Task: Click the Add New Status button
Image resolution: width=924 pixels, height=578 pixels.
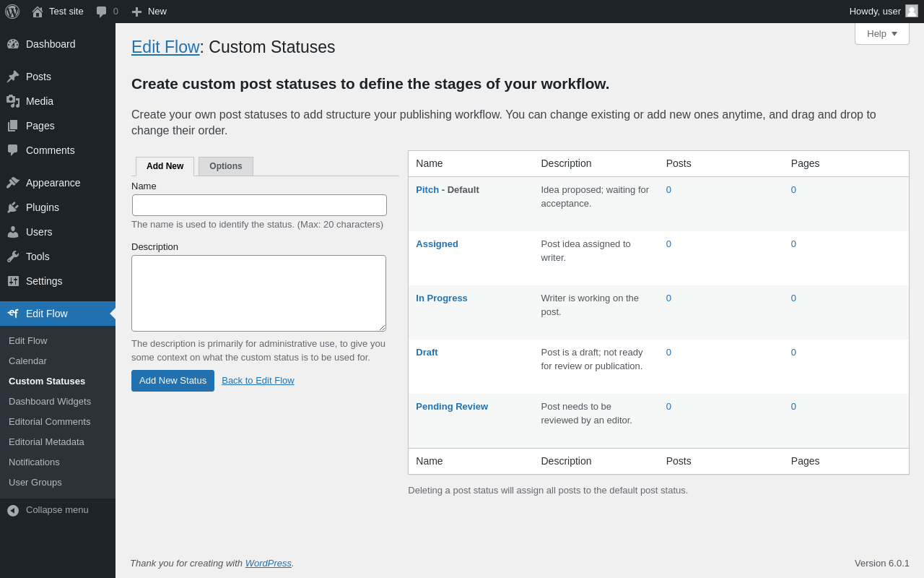Action: (173, 381)
